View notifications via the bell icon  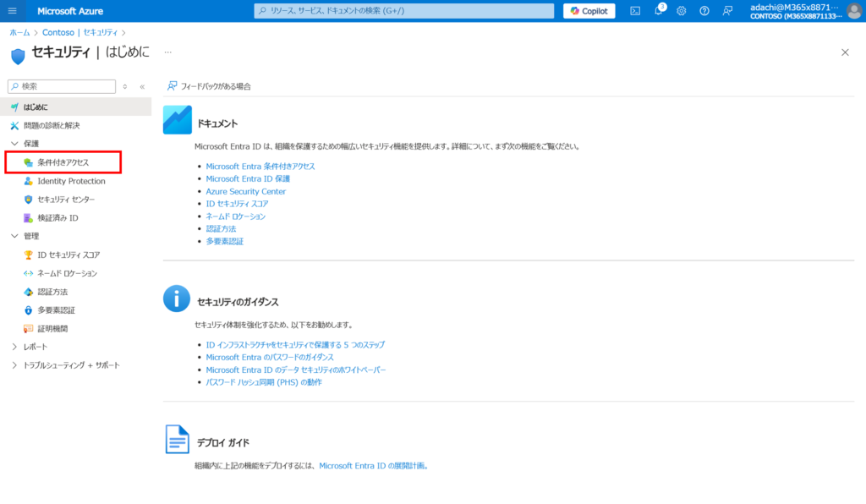click(x=659, y=10)
